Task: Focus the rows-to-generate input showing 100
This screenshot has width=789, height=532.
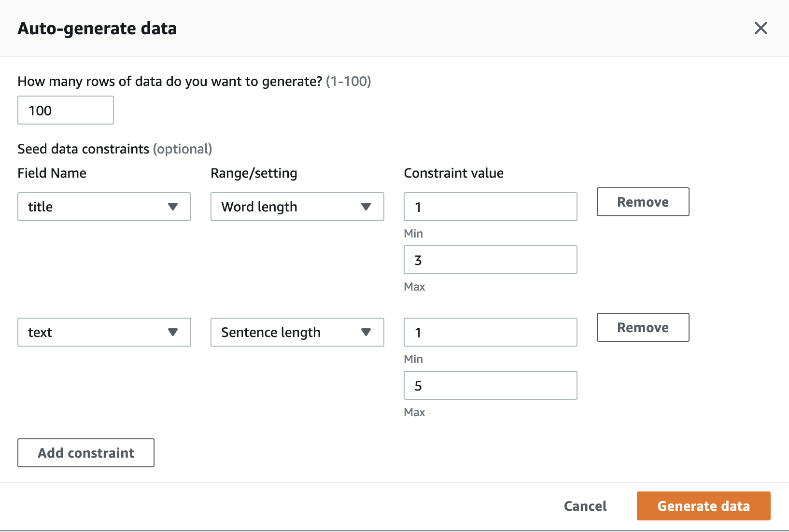Action: click(x=66, y=110)
